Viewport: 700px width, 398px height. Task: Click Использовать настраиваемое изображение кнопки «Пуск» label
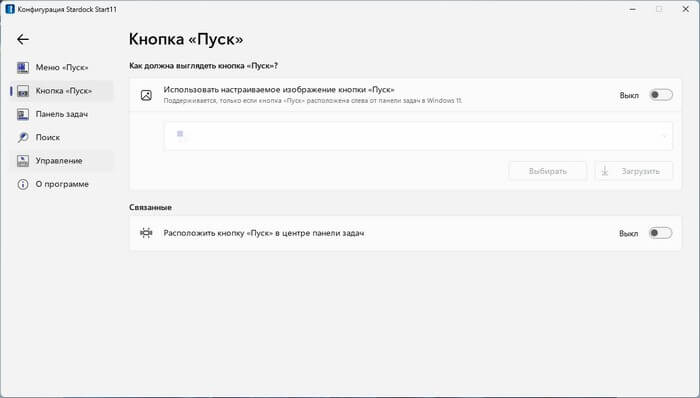click(x=279, y=90)
